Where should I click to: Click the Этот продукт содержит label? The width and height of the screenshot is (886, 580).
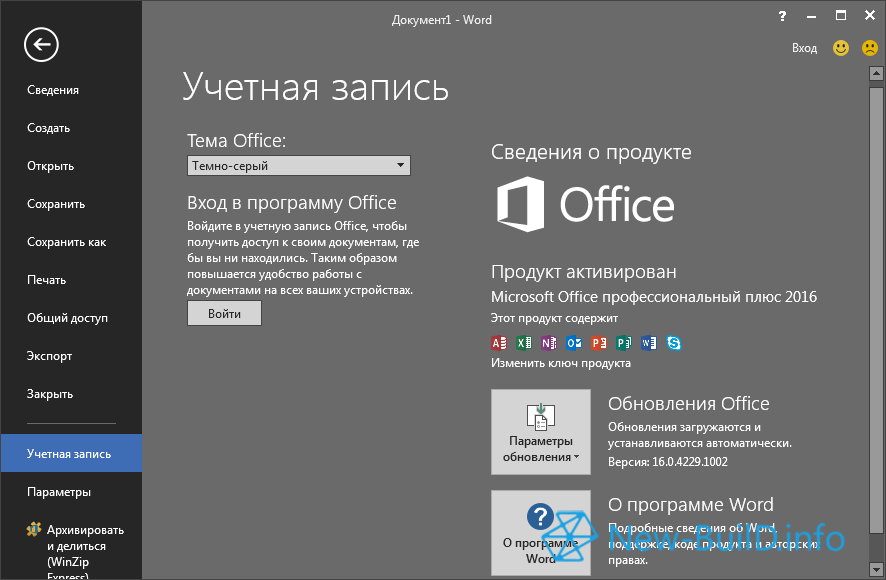[x=554, y=318]
